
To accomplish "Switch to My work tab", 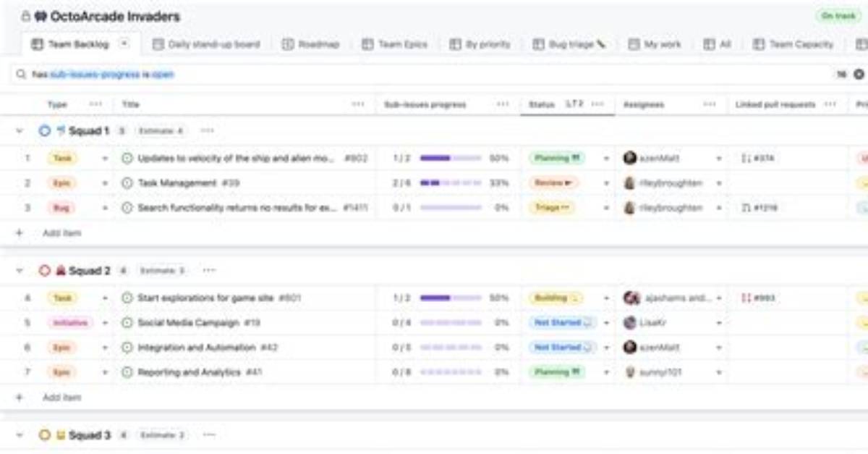I will 655,44.
